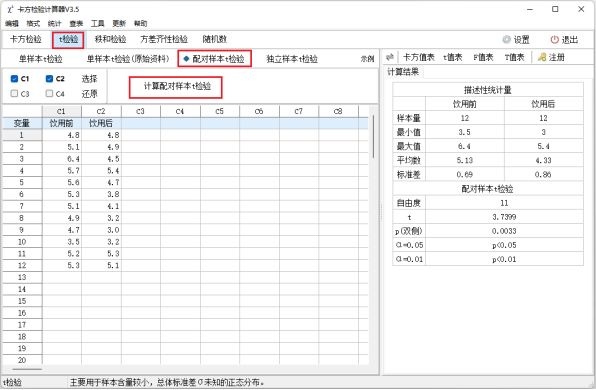Switch to the 秩和检验 tab
596x390 pixels.
(110, 39)
